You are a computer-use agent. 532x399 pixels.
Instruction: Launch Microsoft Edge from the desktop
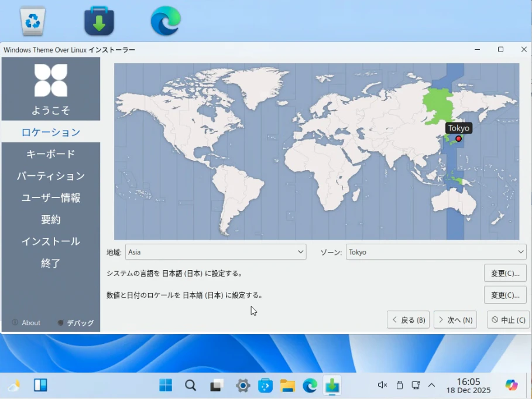click(x=166, y=21)
